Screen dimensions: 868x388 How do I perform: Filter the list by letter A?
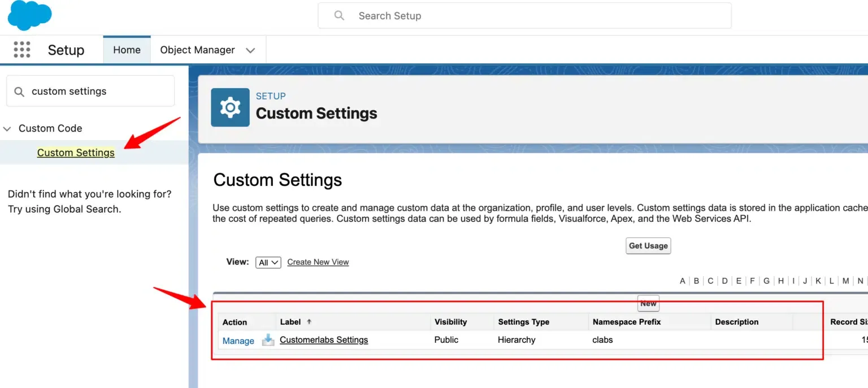click(683, 281)
